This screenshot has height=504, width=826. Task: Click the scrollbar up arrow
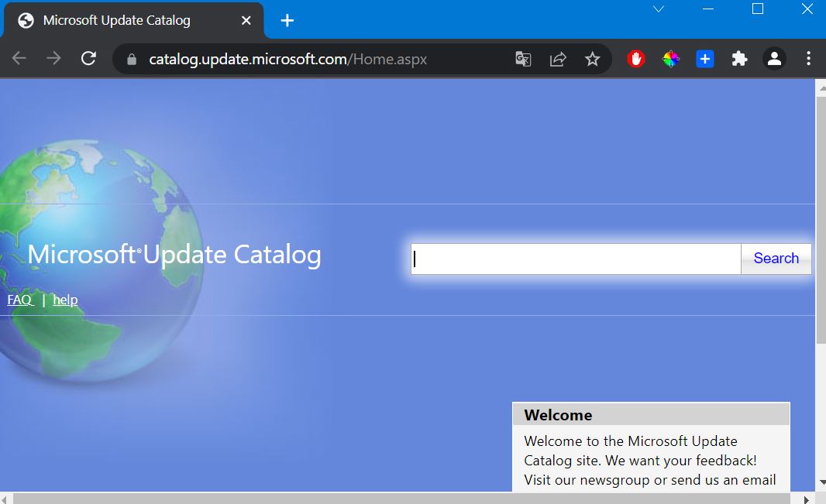821,87
